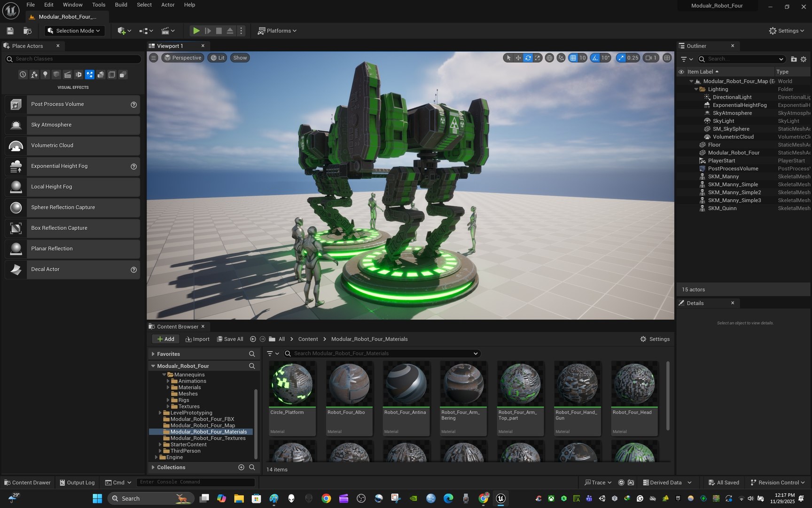
Task: Open the Actor menu
Action: click(168, 5)
